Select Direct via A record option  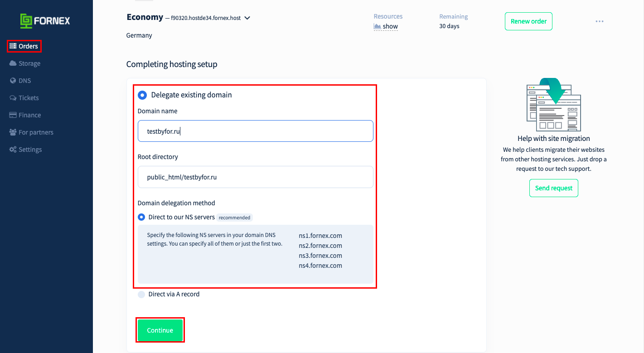point(141,294)
